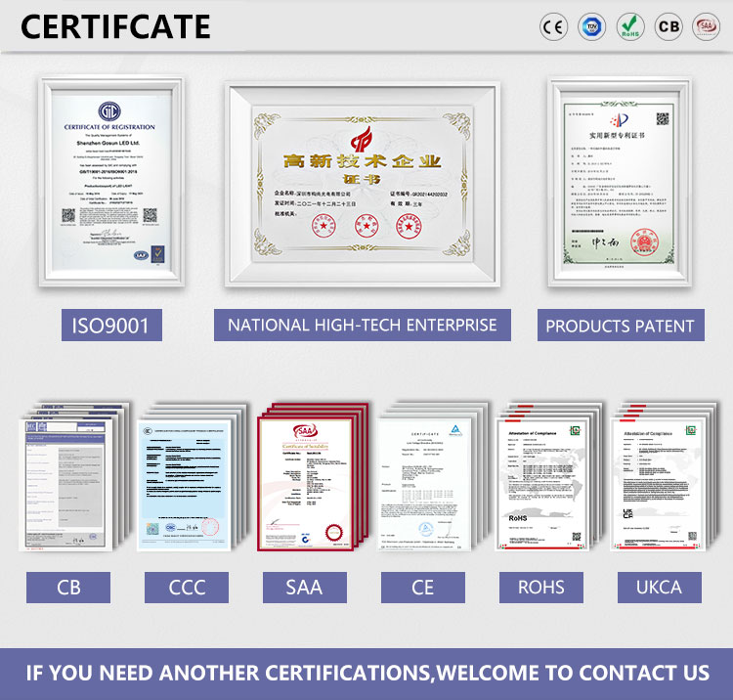Image resolution: width=733 pixels, height=700 pixels.
Task: Click the TUV certification badge icon
Action: [592, 26]
